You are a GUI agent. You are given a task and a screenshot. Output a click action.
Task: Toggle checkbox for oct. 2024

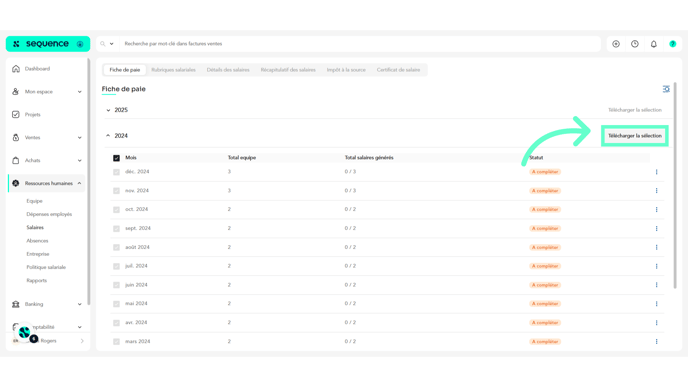[x=116, y=210]
